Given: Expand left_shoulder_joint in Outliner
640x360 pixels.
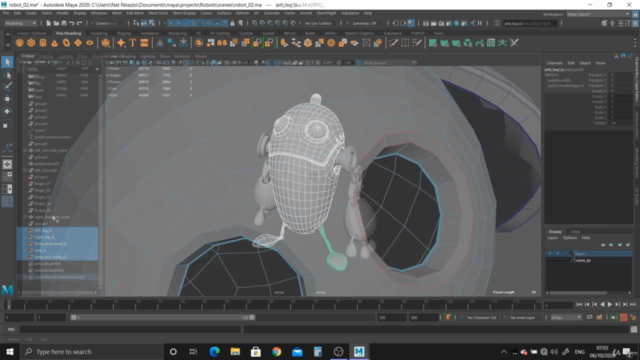Looking at the screenshot, I should coord(25,150).
